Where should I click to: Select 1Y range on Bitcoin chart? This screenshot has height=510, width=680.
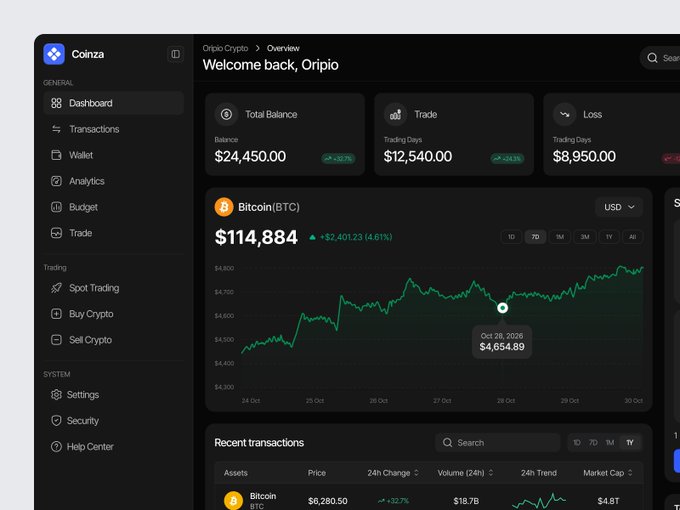pyautogui.click(x=609, y=237)
